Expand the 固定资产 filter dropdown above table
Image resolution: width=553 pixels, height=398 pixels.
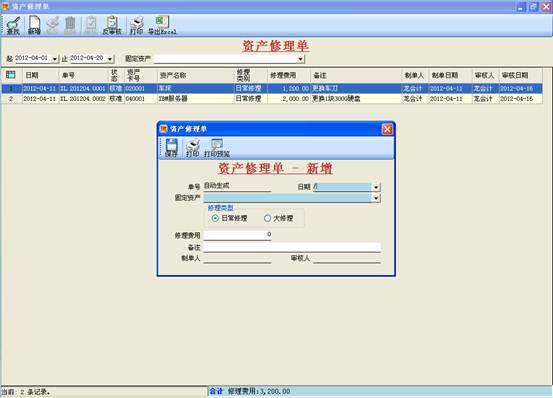coord(300,59)
